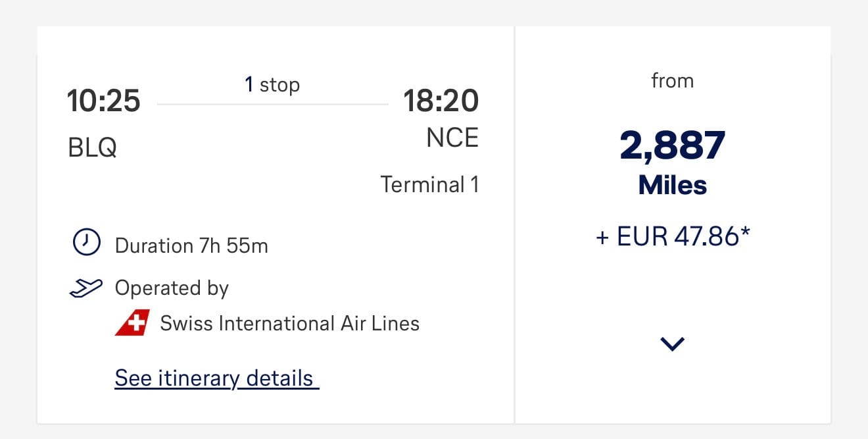The width and height of the screenshot is (868, 439).
Task: Click the route line under 1 stop
Action: coord(272,104)
